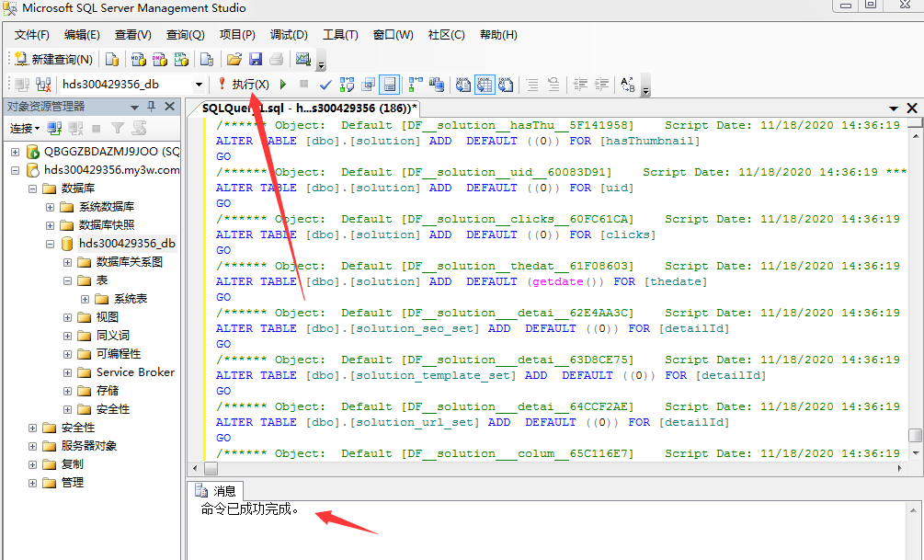This screenshot has height=560, width=924.
Task: Open a new Analysis Services XMLA query
Action: (181, 59)
